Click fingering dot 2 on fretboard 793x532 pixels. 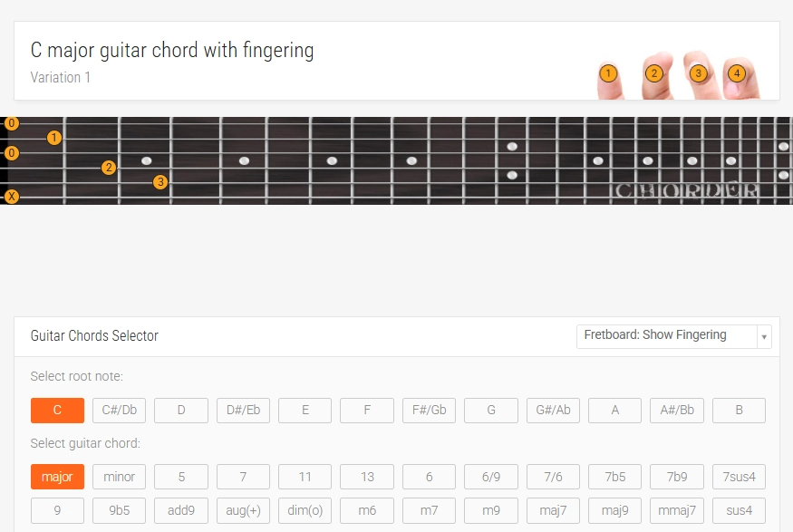click(109, 167)
